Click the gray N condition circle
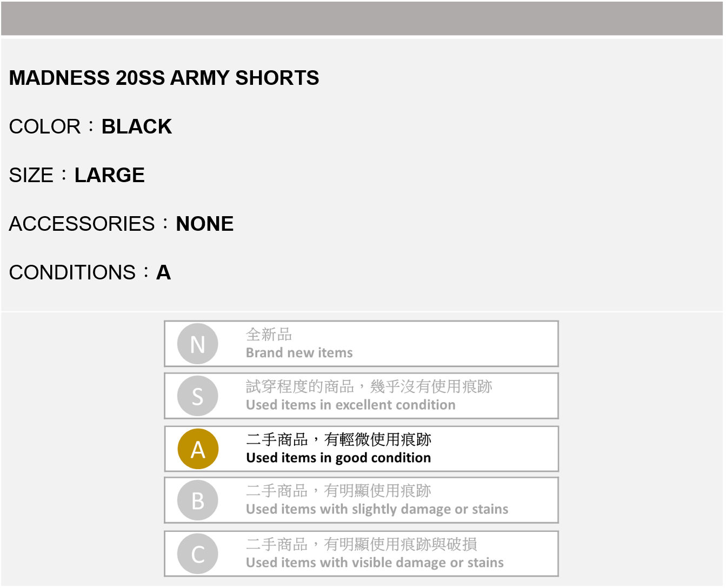 [198, 344]
